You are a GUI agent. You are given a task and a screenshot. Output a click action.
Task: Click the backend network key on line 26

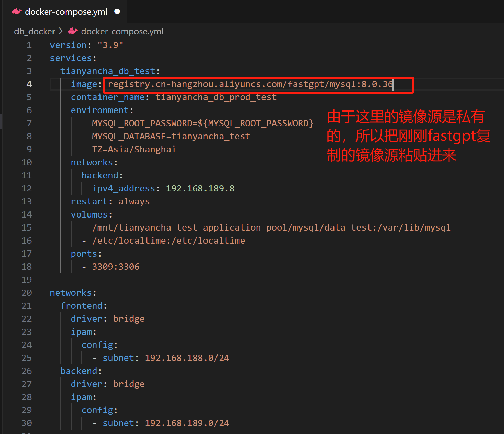coord(79,371)
